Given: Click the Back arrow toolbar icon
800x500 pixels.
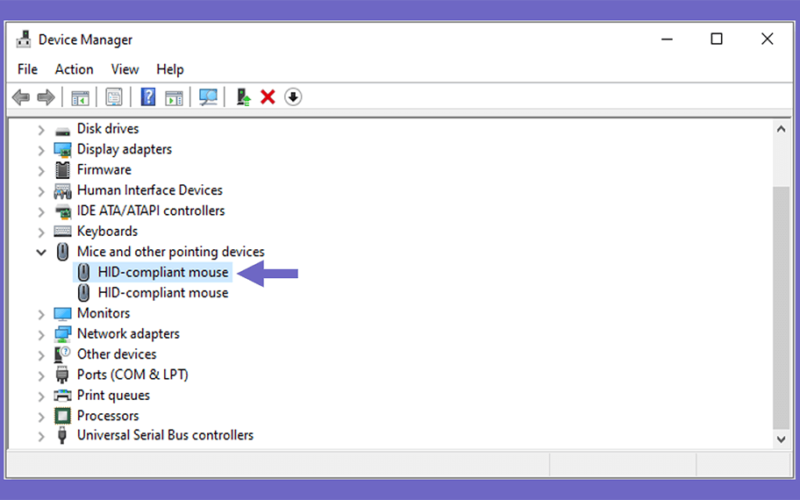Looking at the screenshot, I should click(21, 97).
